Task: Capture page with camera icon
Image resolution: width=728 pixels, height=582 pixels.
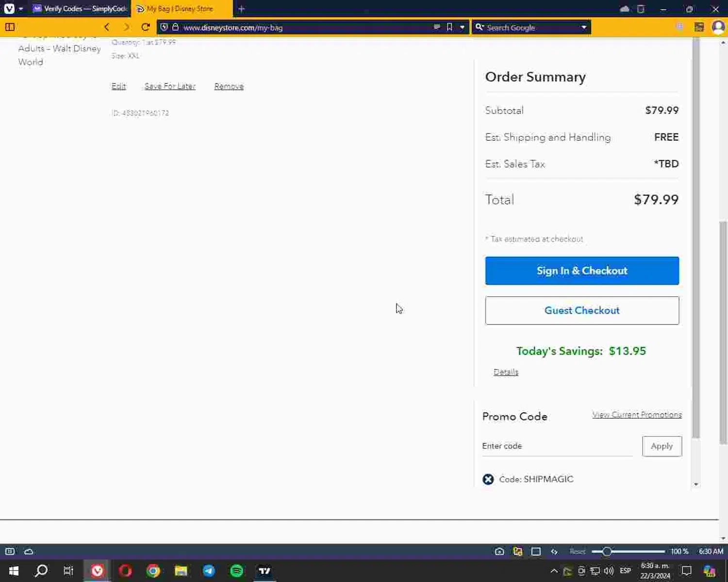Action: tap(499, 551)
